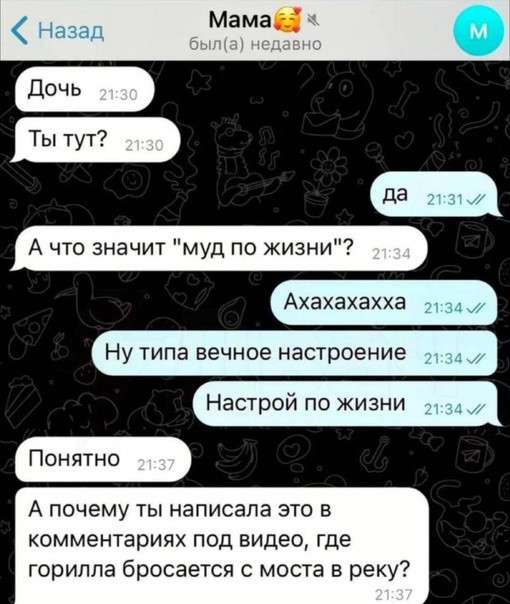The width and height of the screenshot is (510, 604).
Task: Select the Ахахахахха message bubble
Action: click(x=384, y=303)
